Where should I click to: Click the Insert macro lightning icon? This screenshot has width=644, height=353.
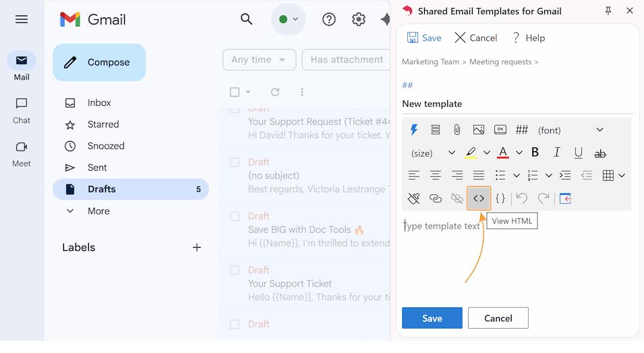tap(414, 130)
